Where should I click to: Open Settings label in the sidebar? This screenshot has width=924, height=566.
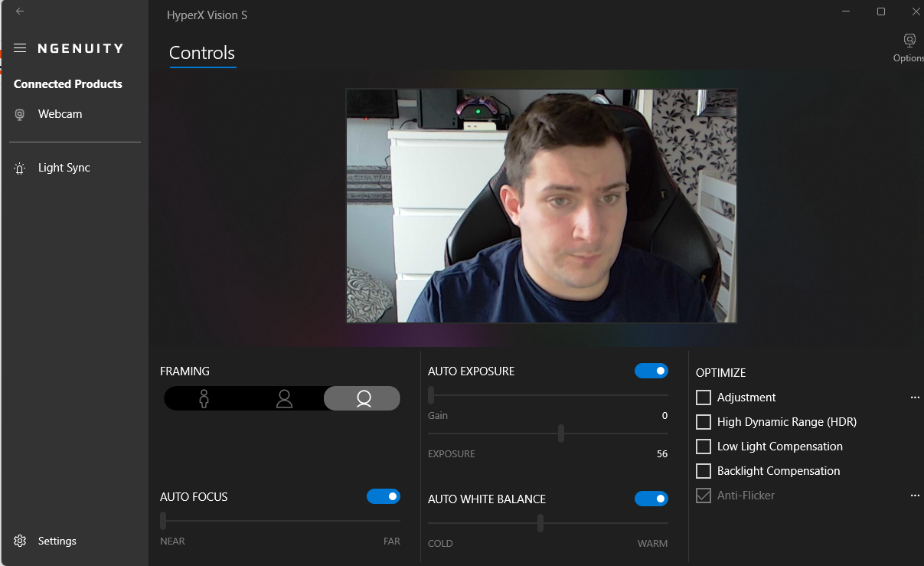57,541
